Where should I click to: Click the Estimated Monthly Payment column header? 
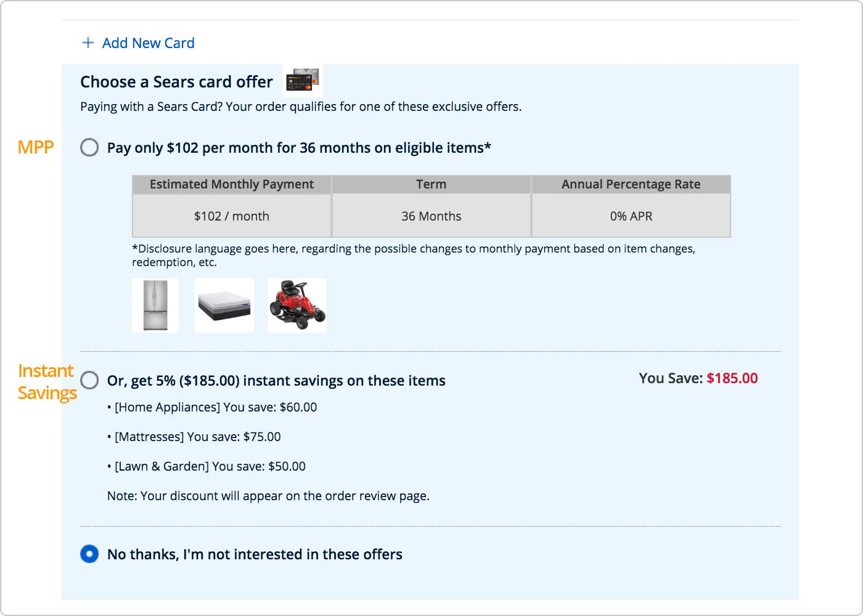[232, 184]
